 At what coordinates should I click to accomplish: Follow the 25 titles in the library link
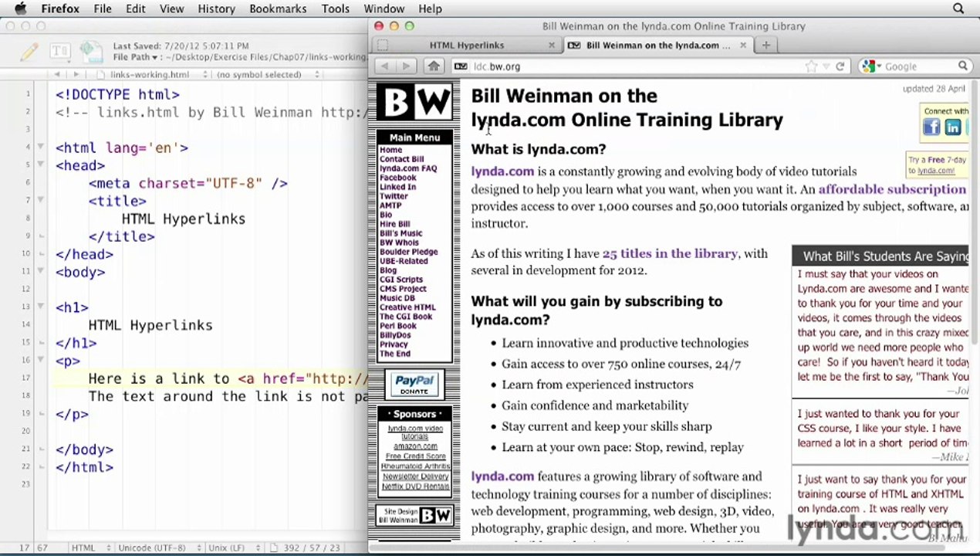[670, 253]
